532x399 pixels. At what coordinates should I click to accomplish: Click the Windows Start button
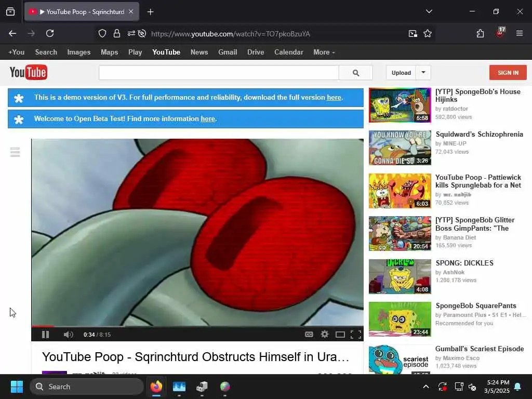[17, 387]
